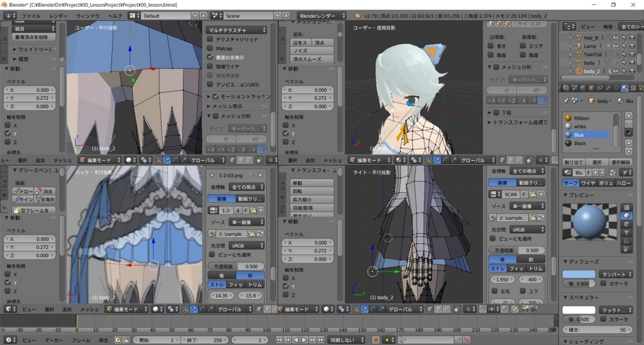Hide Hair_B using its eye icon
The width and height of the screenshot is (644, 345).
coord(615,37)
